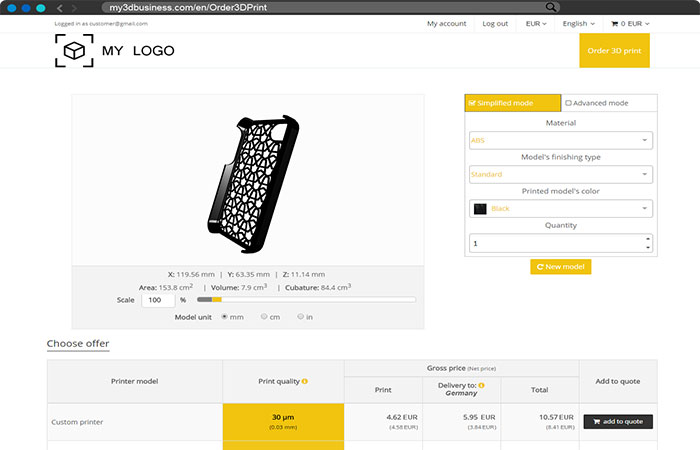The image size is (700, 450).
Task: Click the Printer model column header
Action: pyautogui.click(x=134, y=381)
